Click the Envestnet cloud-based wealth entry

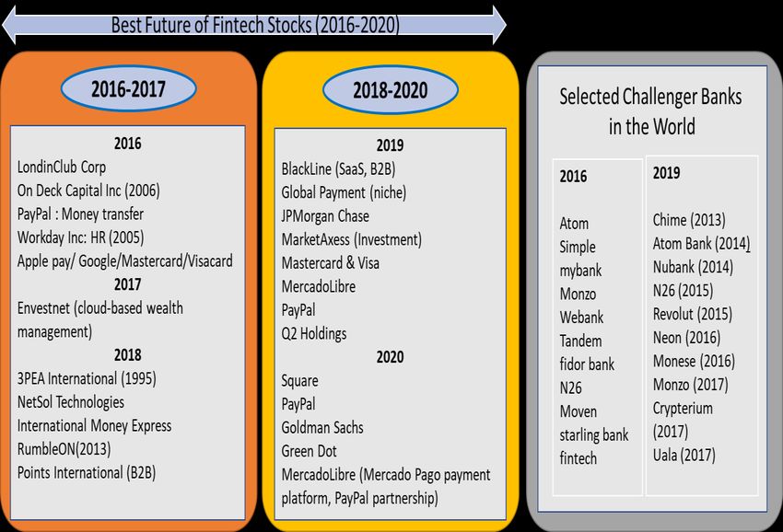(99, 307)
